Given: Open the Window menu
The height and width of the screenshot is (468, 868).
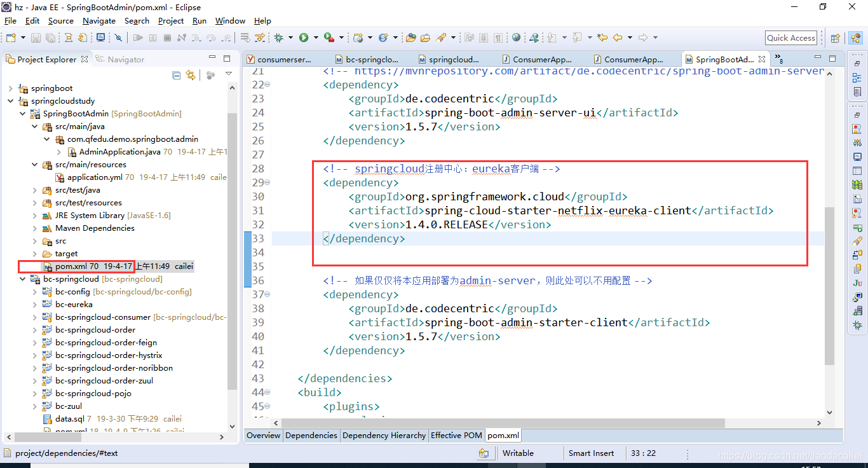Looking at the screenshot, I should (x=230, y=20).
